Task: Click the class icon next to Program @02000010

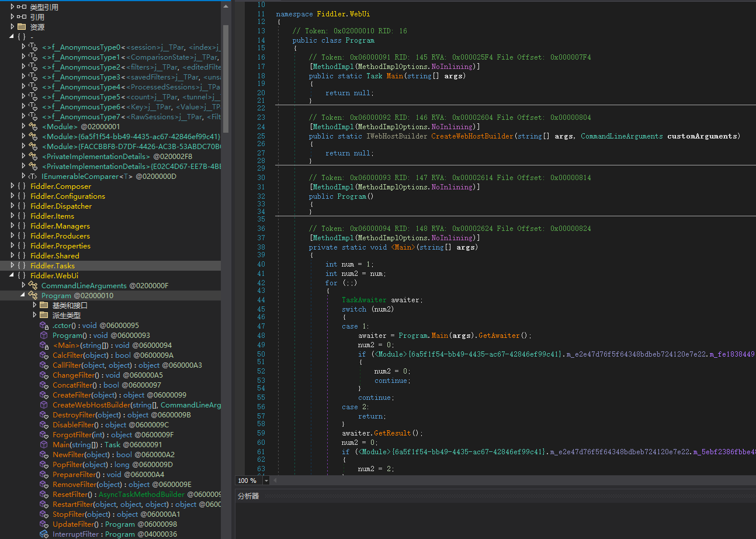Action: pos(33,296)
